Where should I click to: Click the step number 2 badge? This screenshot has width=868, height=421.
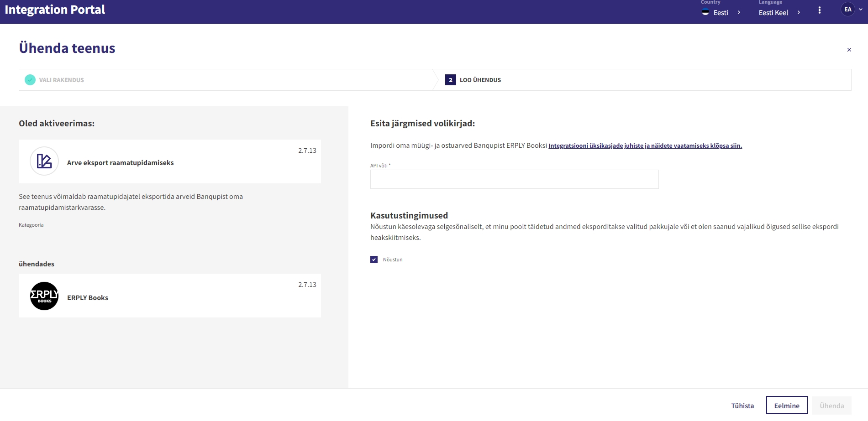click(451, 80)
